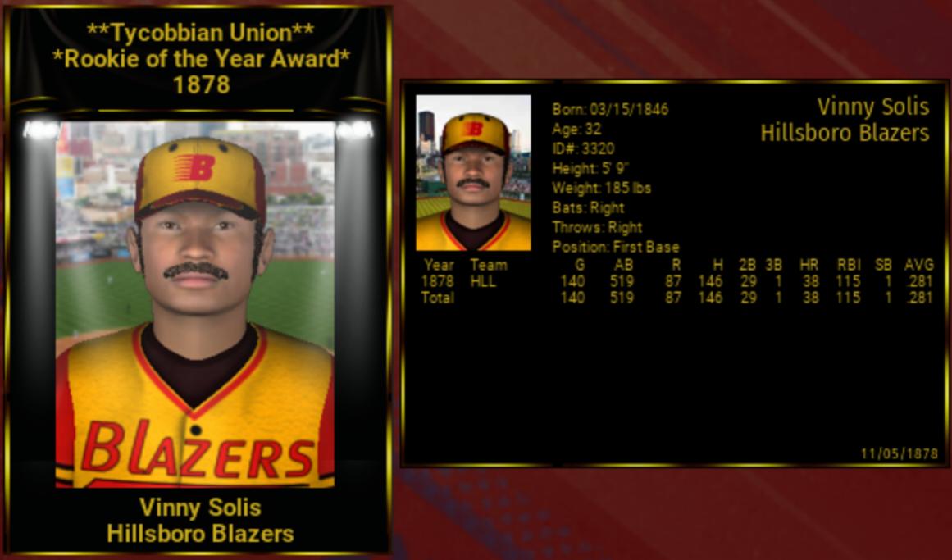Click the right spotlight on award card
This screenshot has width=952, height=560.
[354, 130]
